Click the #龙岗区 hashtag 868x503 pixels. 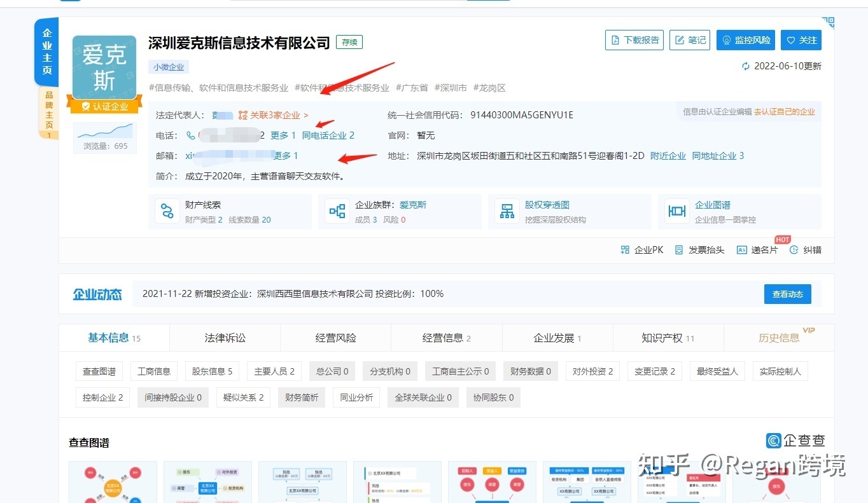[x=489, y=88]
